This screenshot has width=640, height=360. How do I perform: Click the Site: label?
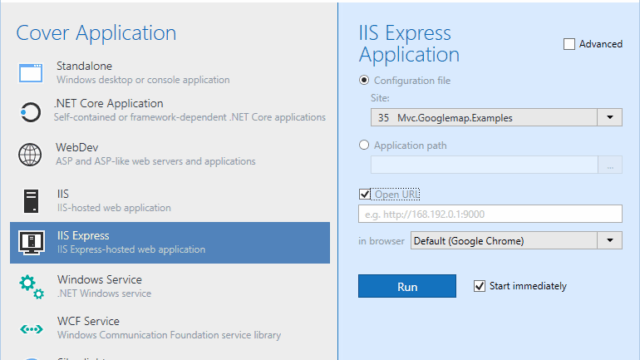click(380, 98)
